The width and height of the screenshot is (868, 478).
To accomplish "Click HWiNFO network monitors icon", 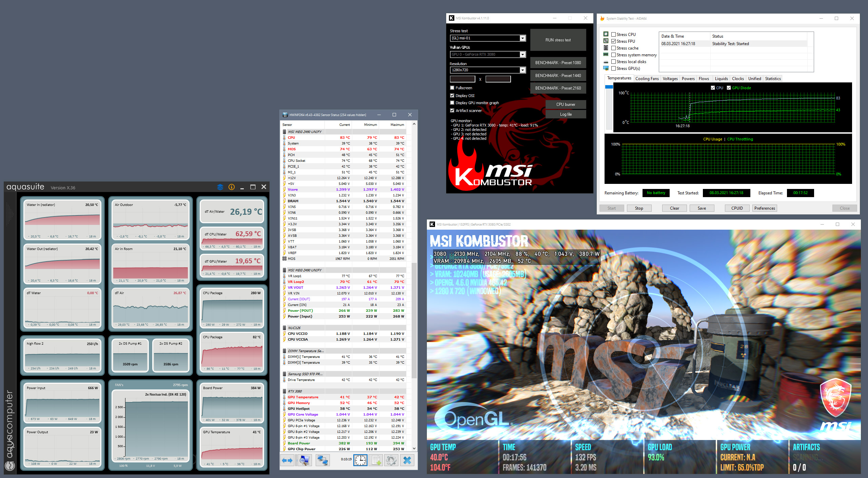I will 322,460.
